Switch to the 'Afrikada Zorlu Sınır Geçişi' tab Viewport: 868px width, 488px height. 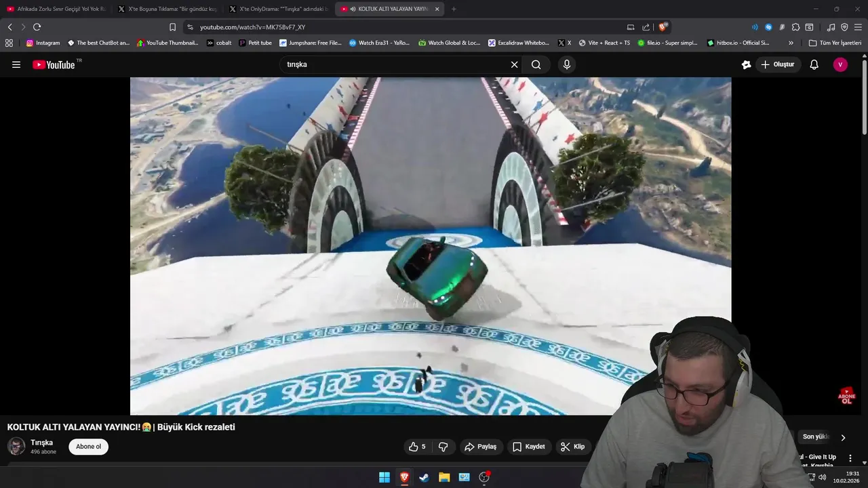coord(56,9)
